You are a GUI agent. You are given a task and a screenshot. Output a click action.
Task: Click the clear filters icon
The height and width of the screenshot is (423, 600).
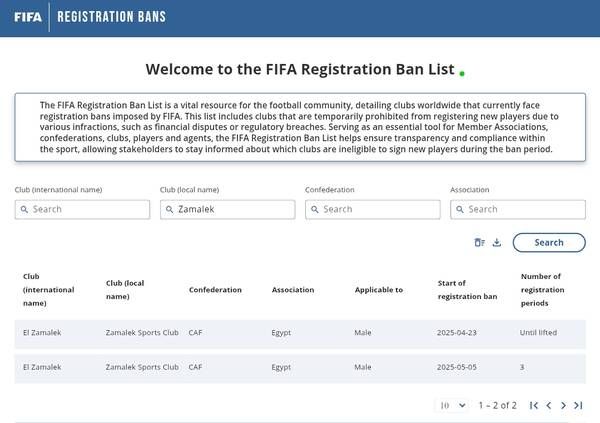point(479,242)
